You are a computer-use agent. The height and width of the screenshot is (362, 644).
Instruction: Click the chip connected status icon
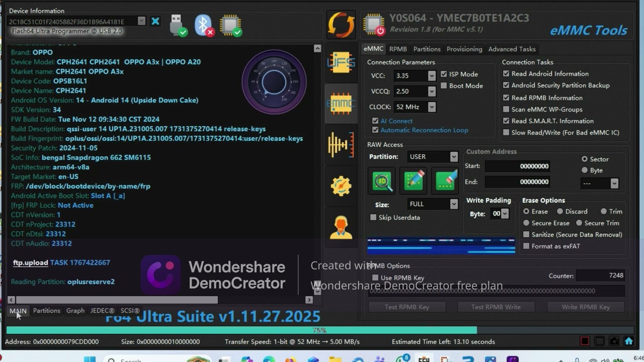(231, 25)
